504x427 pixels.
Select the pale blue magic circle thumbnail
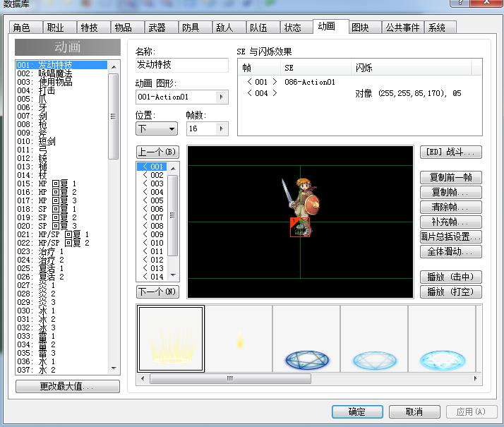[x=374, y=339]
